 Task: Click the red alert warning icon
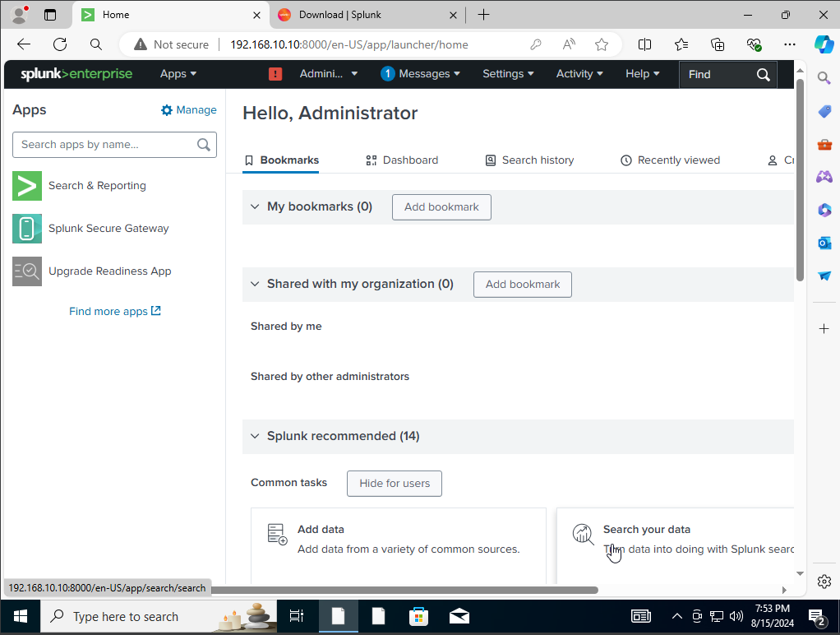[275, 74]
